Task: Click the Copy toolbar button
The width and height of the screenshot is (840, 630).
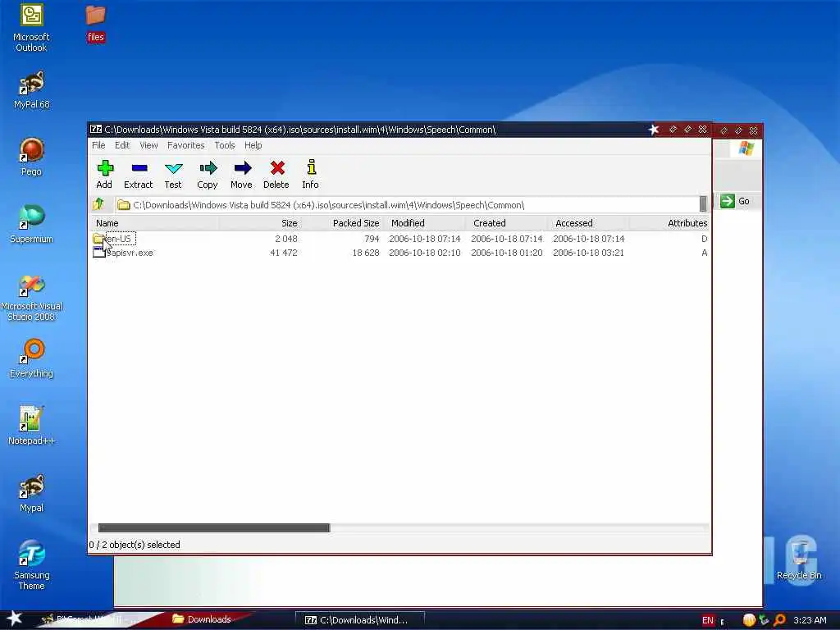Action: point(208,175)
